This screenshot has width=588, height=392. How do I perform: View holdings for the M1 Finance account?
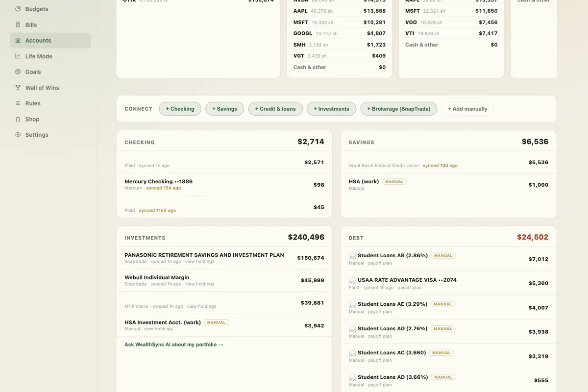point(201,307)
